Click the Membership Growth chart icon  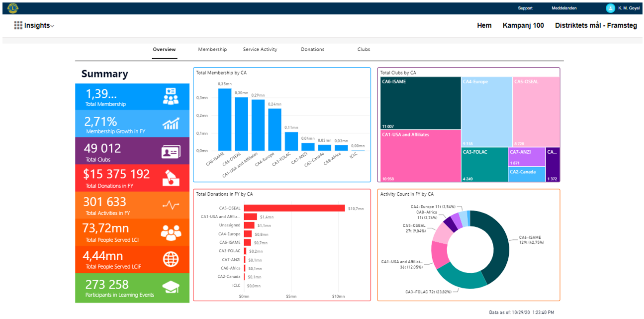pyautogui.click(x=171, y=124)
